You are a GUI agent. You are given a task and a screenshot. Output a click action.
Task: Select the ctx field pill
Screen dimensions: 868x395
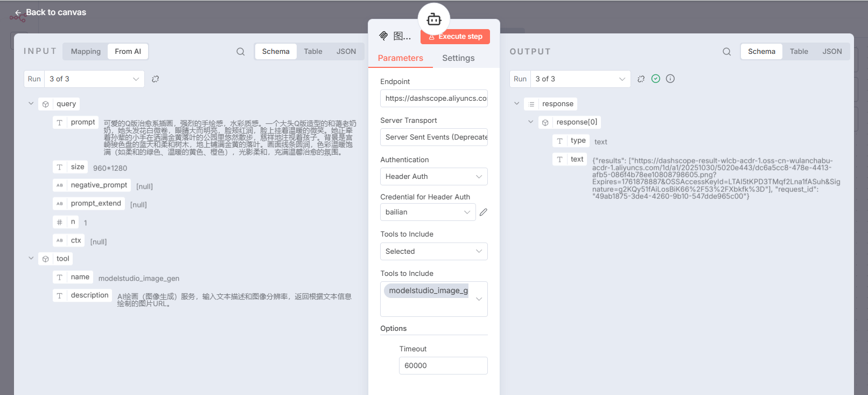(x=68, y=240)
